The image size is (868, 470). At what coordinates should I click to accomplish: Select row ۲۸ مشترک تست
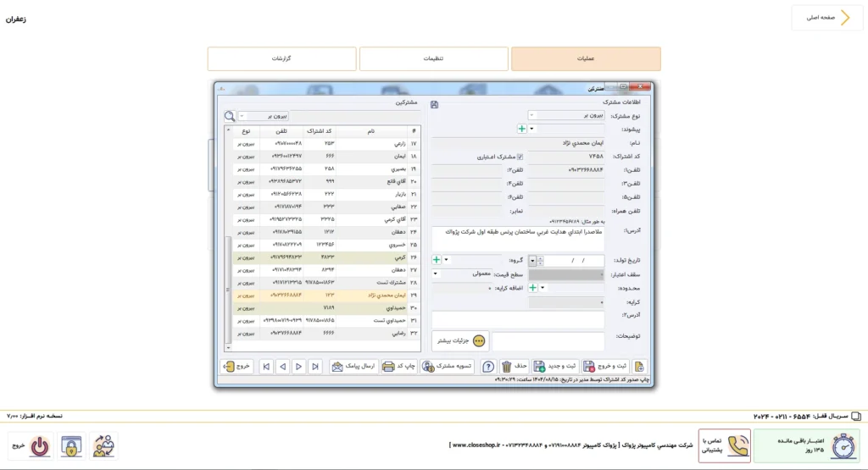pyautogui.click(x=326, y=283)
